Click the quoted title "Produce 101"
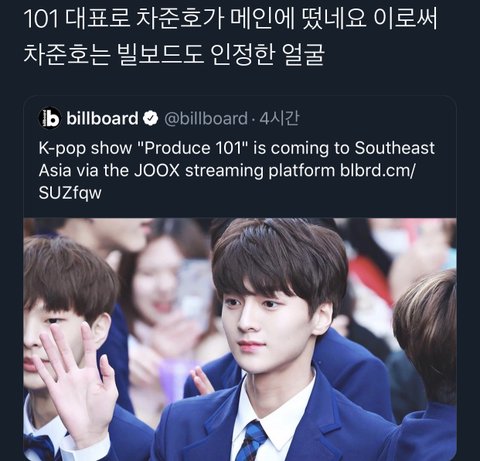This screenshot has height=461, width=480. click(194, 148)
